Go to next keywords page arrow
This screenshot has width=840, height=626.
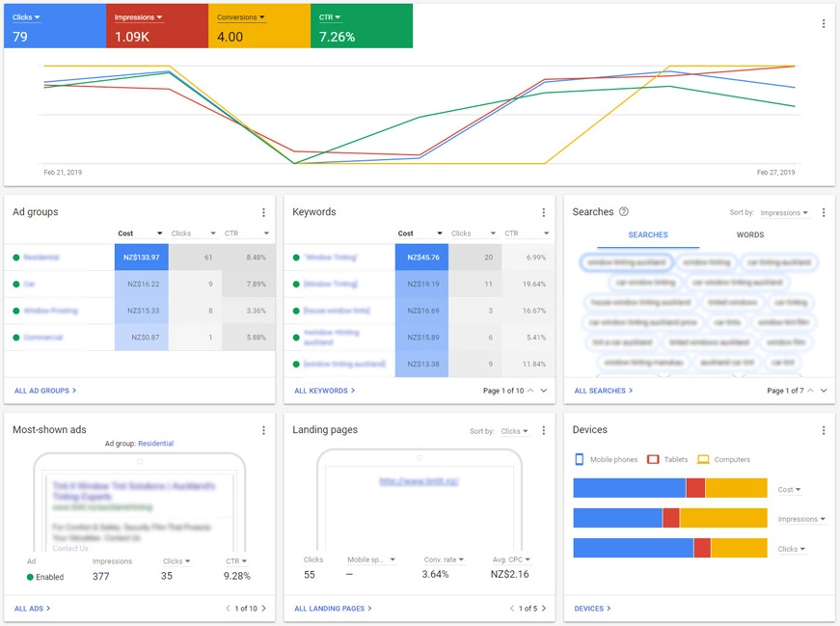(544, 391)
